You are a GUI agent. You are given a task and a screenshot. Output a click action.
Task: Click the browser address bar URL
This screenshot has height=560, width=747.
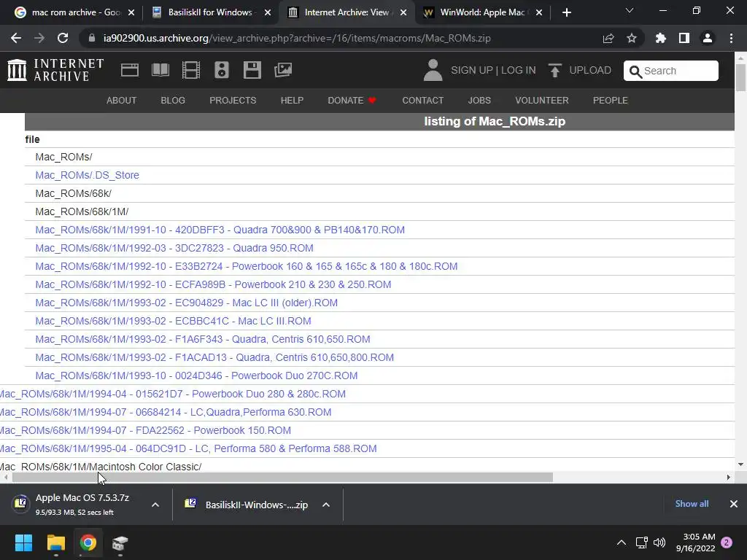tap(297, 38)
